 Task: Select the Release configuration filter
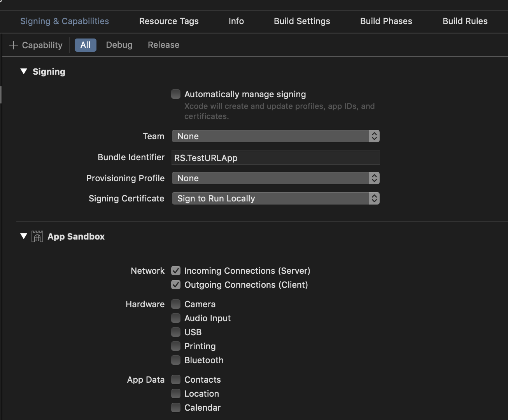[x=163, y=45]
